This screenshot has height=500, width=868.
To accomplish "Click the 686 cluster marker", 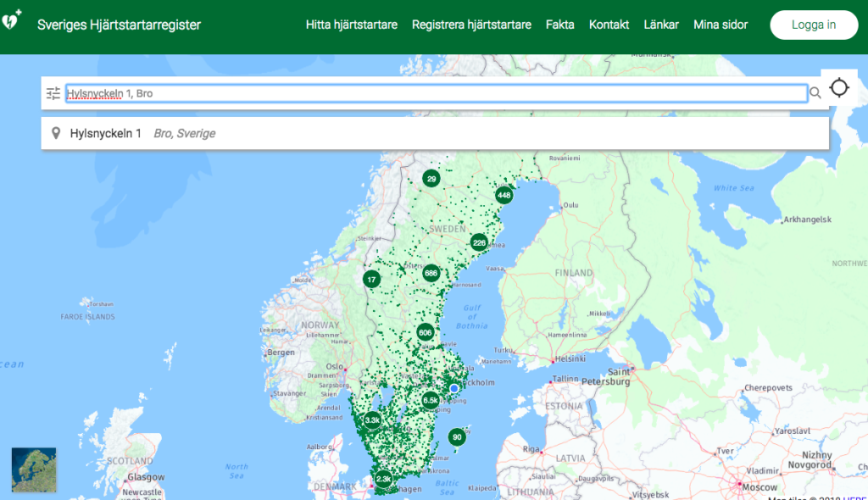I will [x=431, y=273].
